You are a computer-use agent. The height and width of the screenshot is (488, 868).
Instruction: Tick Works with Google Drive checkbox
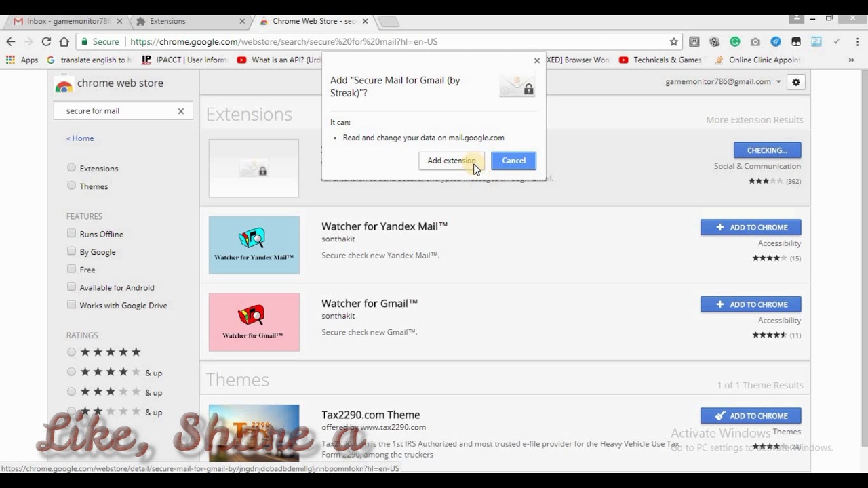click(x=71, y=305)
